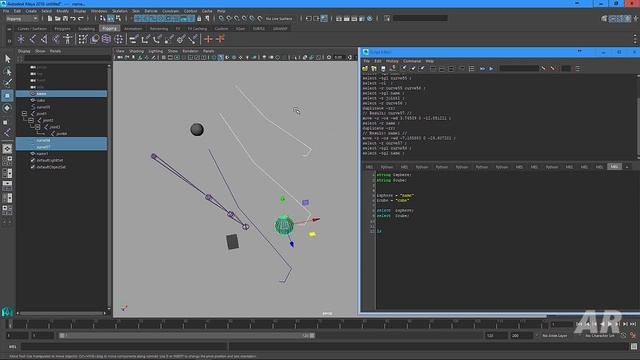This screenshot has height=360, width=640.
Task: Toggle Show History Only in Script Editor
Action: [x=433, y=69]
